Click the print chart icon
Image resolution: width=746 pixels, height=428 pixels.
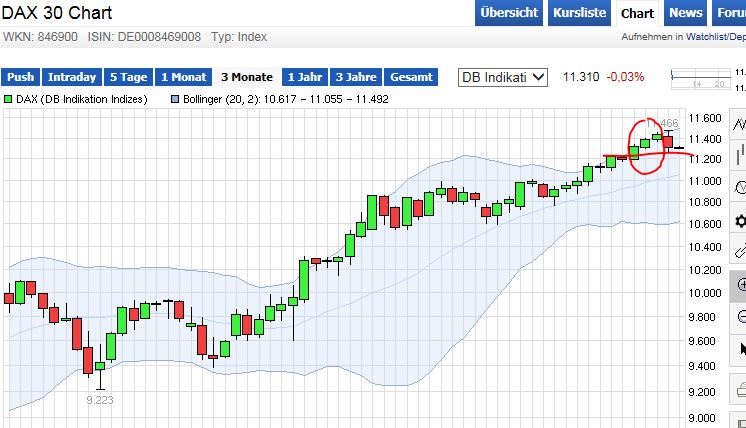739,391
